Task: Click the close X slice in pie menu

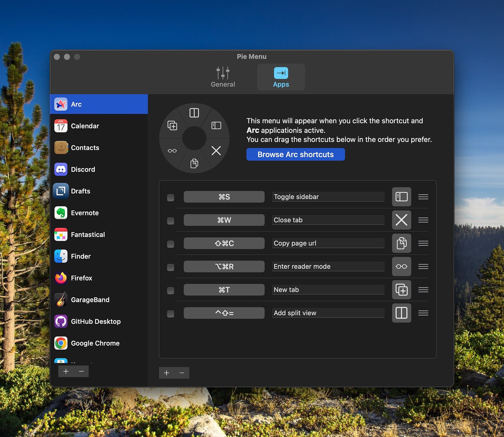Action: pos(216,151)
